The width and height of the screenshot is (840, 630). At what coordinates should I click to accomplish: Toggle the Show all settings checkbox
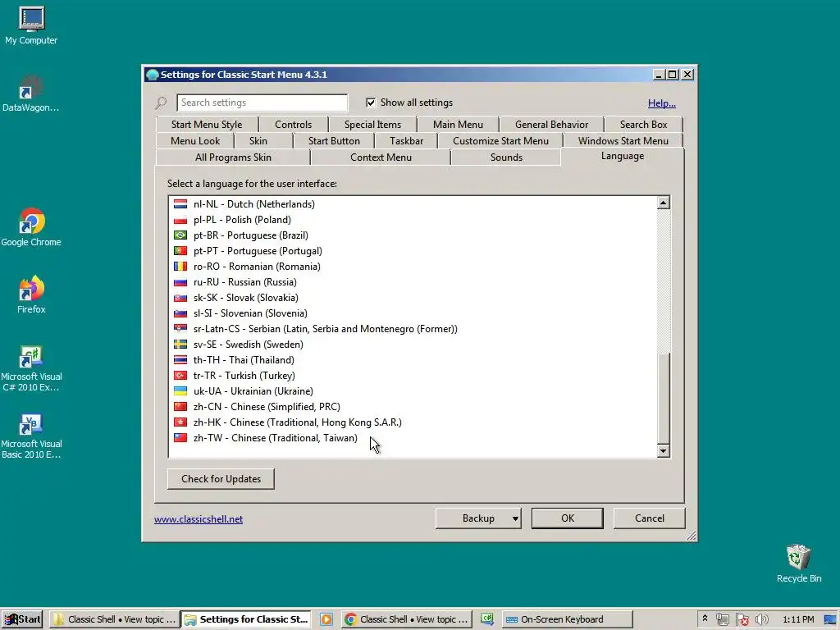click(x=371, y=103)
